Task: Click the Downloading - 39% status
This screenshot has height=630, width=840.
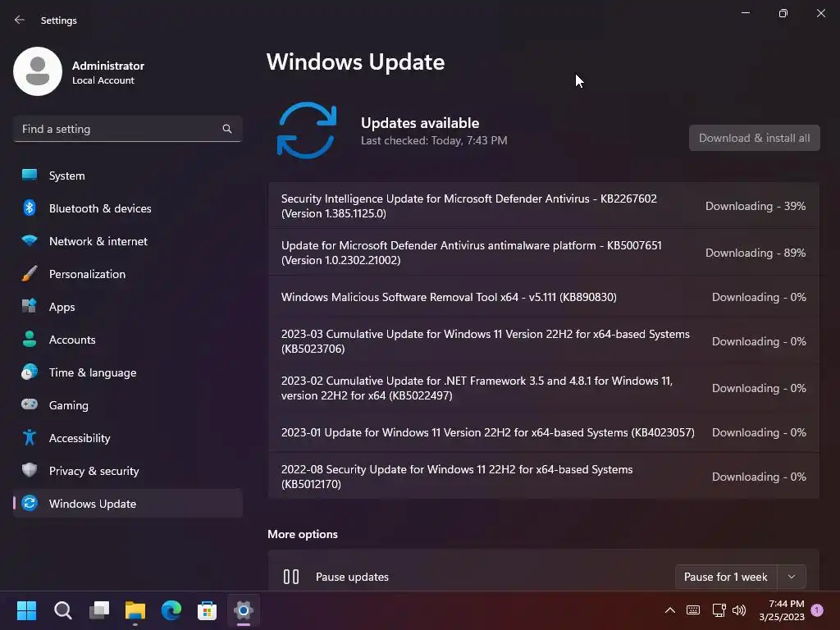Action: pyautogui.click(x=756, y=206)
